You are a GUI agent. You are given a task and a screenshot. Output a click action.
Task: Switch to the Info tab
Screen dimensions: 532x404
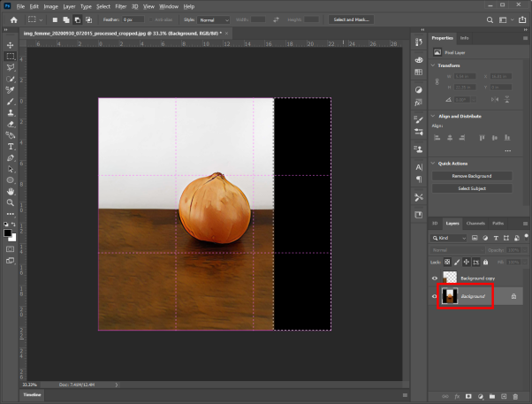[x=465, y=38]
